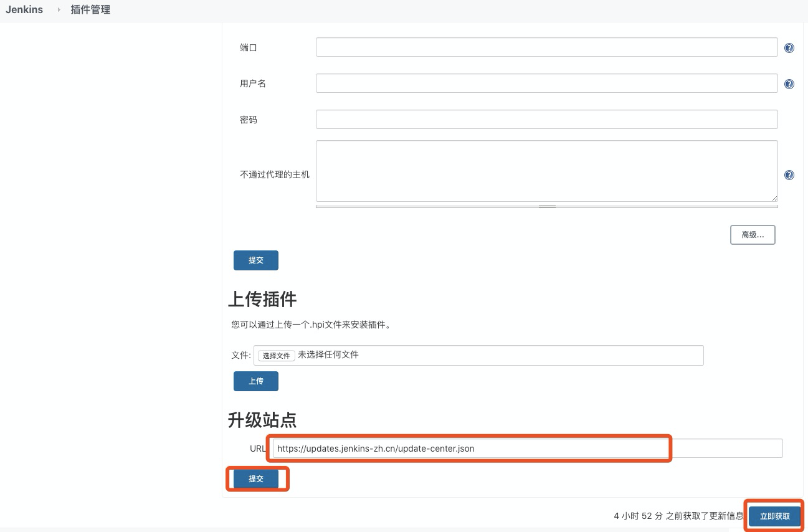Click 选择文件 to pick a plugin file
The image size is (808, 532).
[x=275, y=355]
